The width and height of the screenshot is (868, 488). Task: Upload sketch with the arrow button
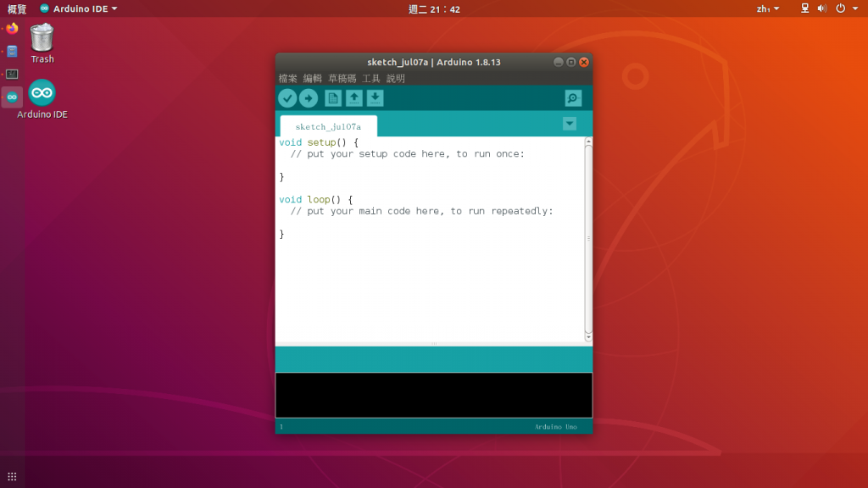(x=309, y=98)
